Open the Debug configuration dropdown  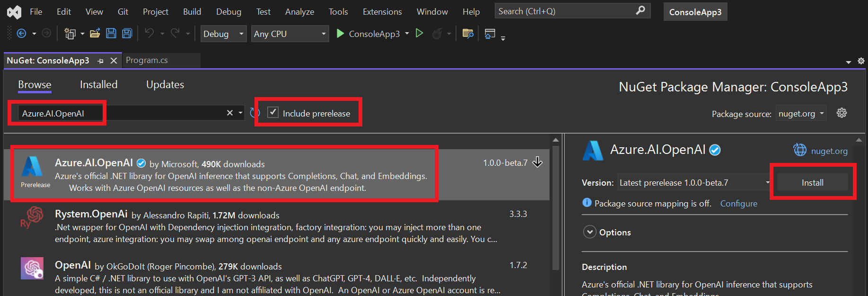[223, 34]
